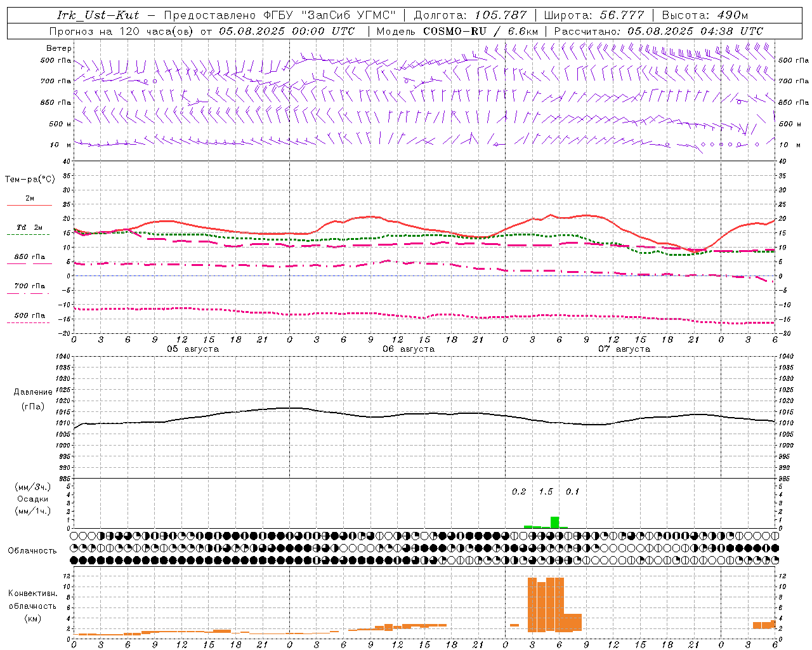This screenshot has height=650, width=812.
Task: Click the calculation time Рассчитано: 05.08.2025 04:38 UTC
Action: (658, 31)
